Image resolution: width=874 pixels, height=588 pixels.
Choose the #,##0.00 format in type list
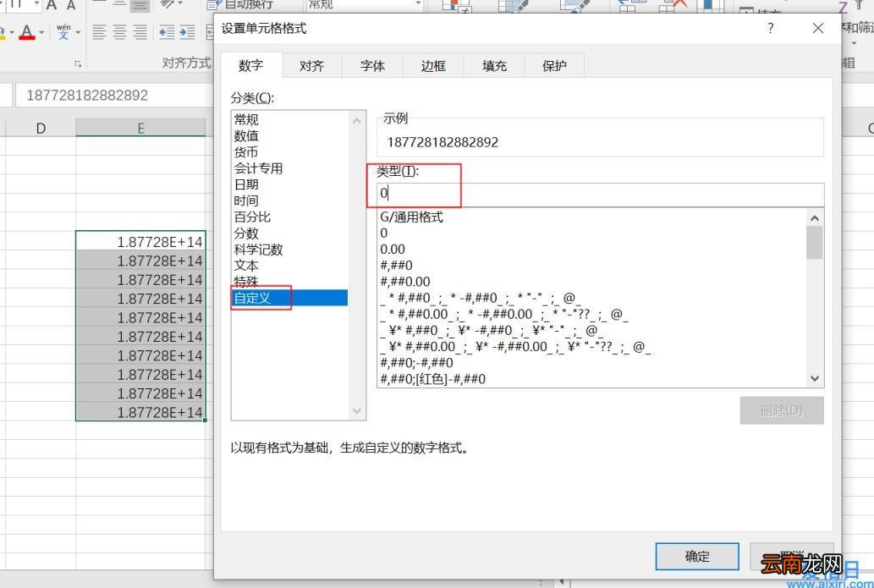405,282
